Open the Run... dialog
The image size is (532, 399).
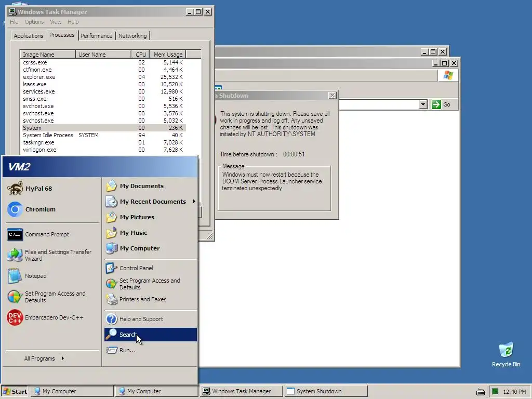pos(151,350)
